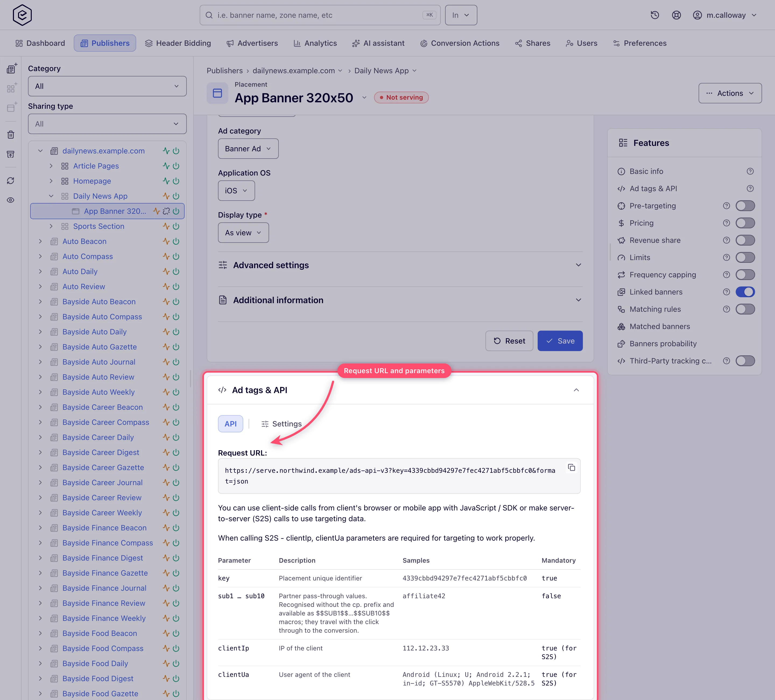775x700 pixels.
Task: Click the refresh icon in left sidebar
Action: [11, 181]
